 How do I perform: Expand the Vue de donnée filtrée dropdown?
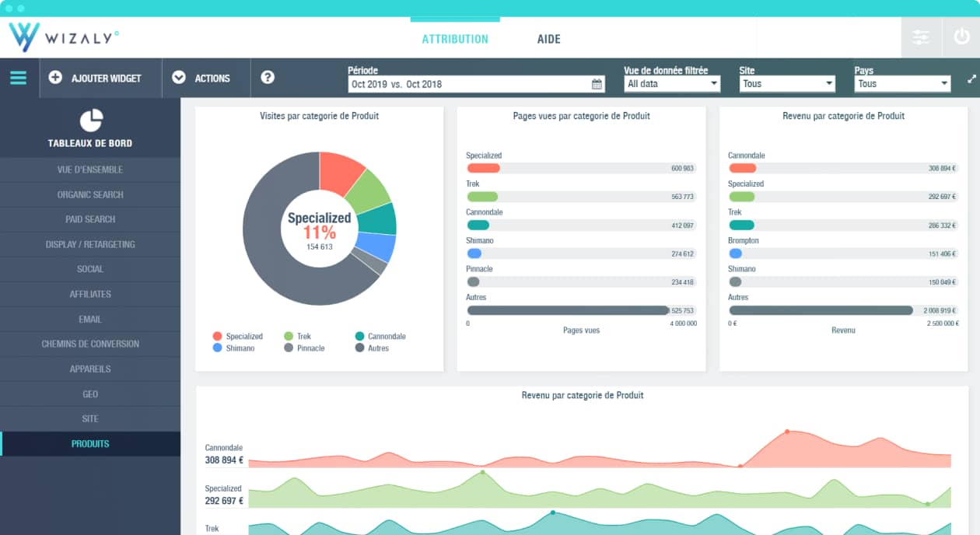(x=672, y=84)
